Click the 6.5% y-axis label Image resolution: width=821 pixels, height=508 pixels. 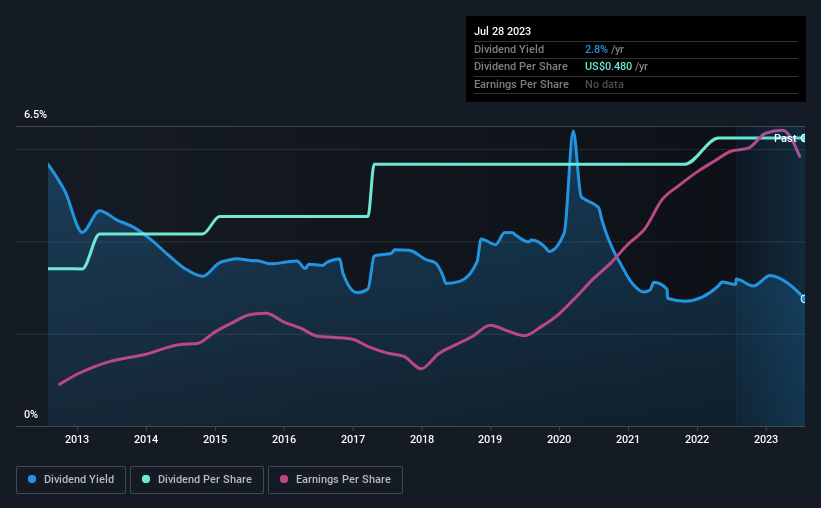[x=35, y=115]
